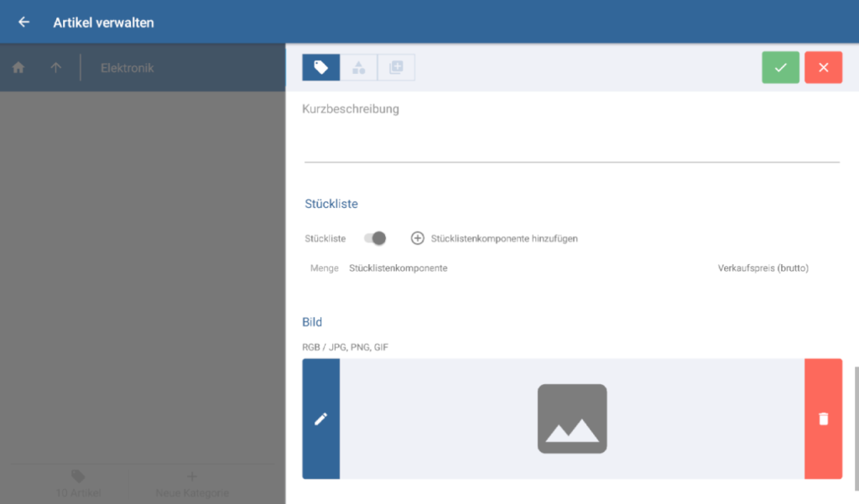
Task: Go back using the top-left arrow
Action: point(23,22)
